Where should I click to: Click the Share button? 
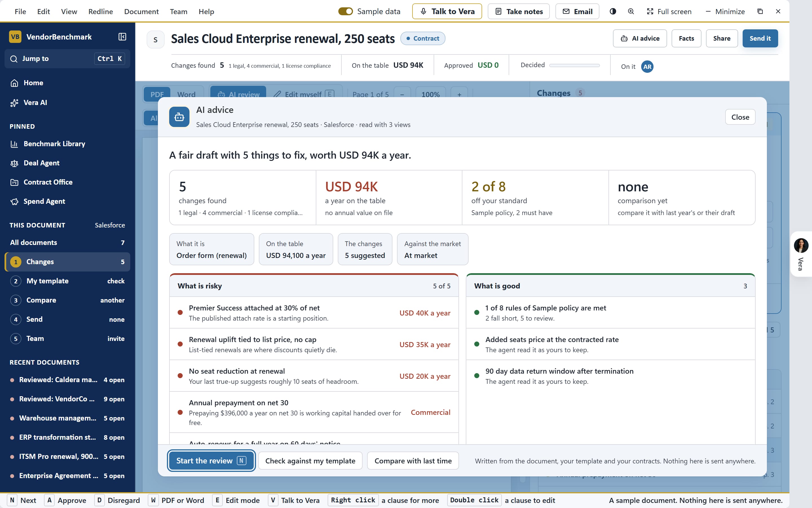tap(722, 38)
